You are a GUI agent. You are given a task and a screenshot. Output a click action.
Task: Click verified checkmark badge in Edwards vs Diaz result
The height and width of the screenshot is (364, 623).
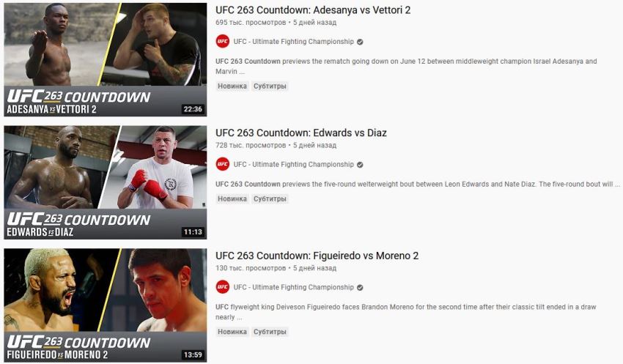tap(360, 164)
